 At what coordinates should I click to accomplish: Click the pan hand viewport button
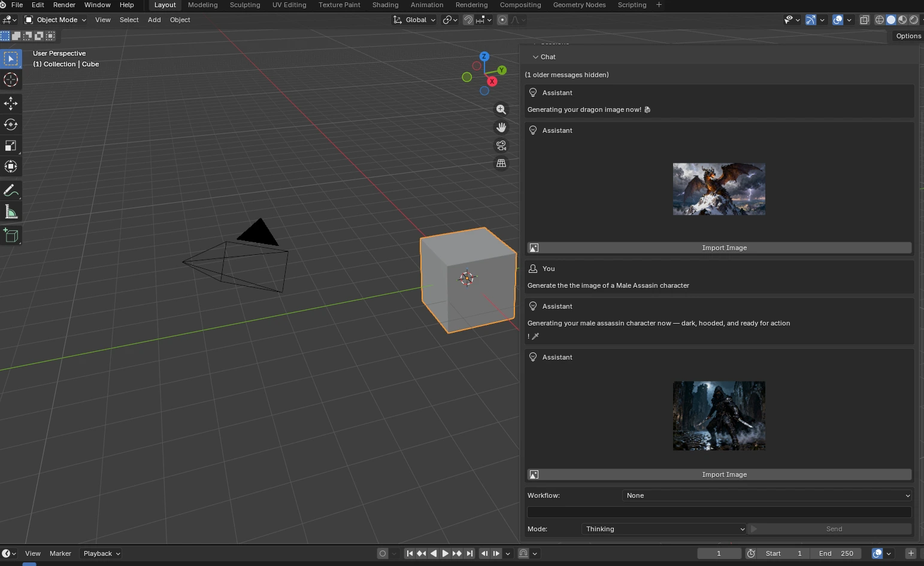pyautogui.click(x=501, y=127)
